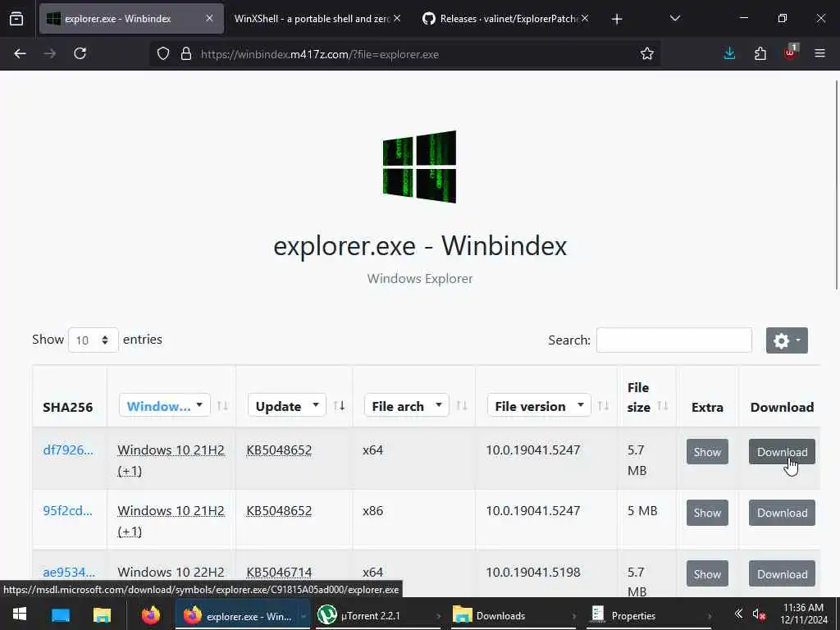The width and height of the screenshot is (840, 630).
Task: Sort by File arch column arrows
Action: (462, 406)
